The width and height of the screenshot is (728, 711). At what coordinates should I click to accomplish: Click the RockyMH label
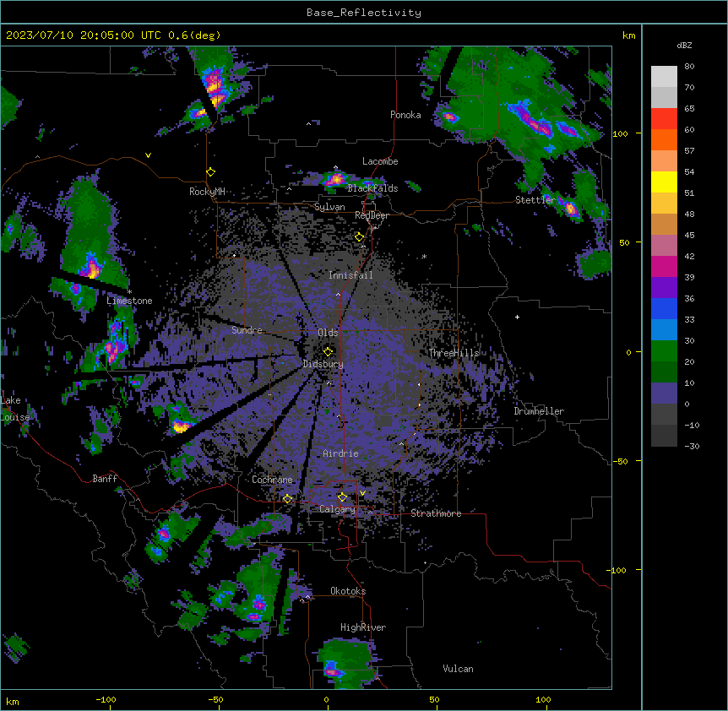click(x=207, y=192)
